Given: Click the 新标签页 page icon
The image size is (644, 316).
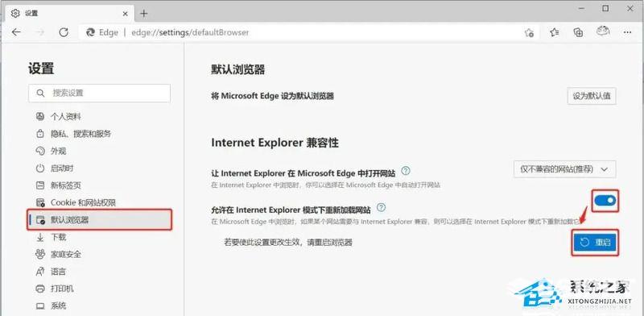Looking at the screenshot, I should coord(39,185).
